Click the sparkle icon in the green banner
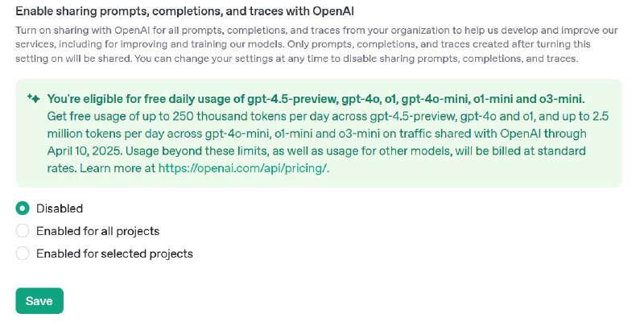644x326 pixels. point(34,98)
